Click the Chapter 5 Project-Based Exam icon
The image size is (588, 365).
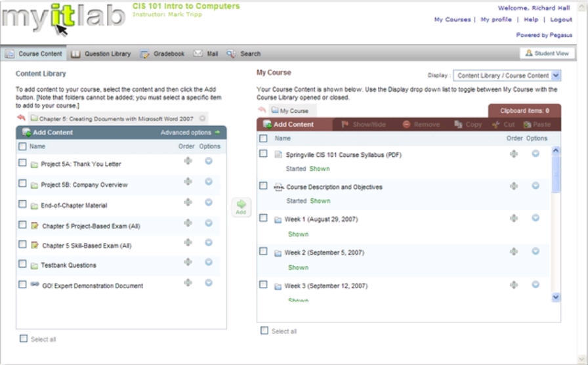tap(35, 225)
